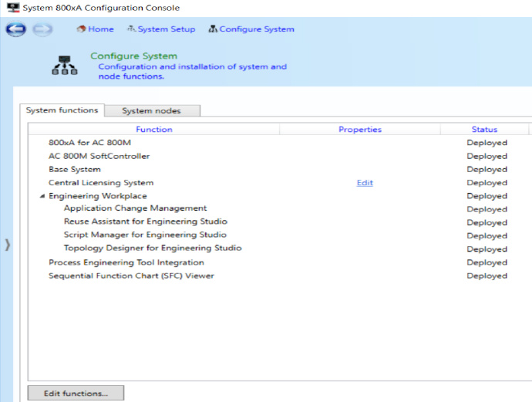Click the Configure System breadcrumb icon

(x=213, y=29)
